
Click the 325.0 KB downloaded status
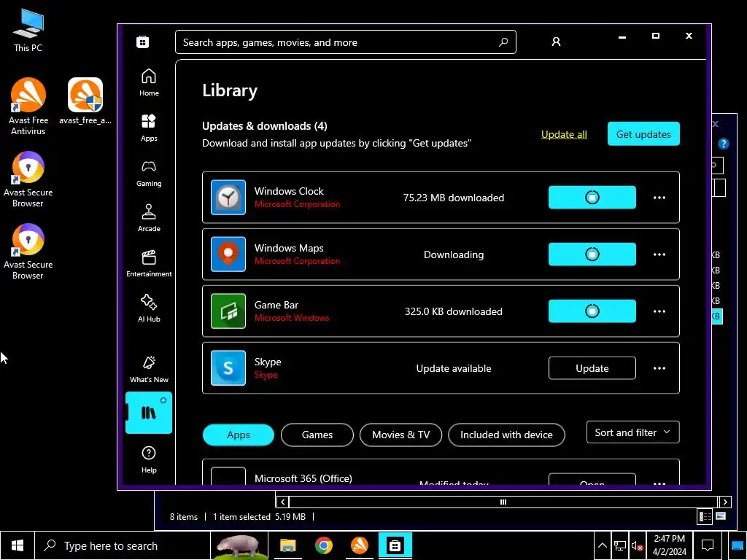click(454, 311)
